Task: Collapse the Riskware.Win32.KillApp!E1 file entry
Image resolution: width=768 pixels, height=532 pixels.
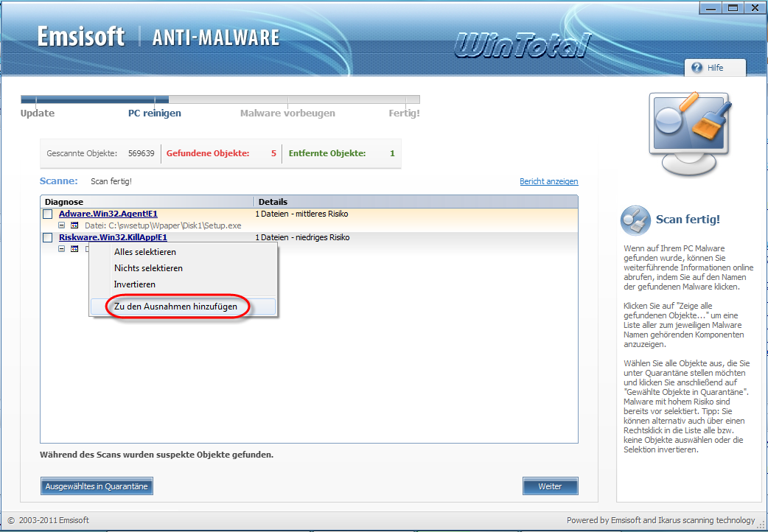Action: pyautogui.click(x=61, y=249)
